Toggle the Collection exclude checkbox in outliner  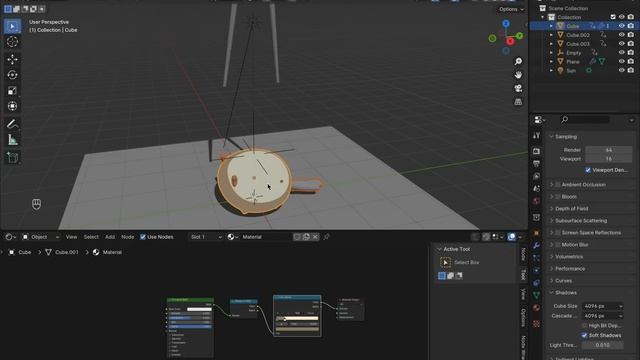(x=613, y=17)
